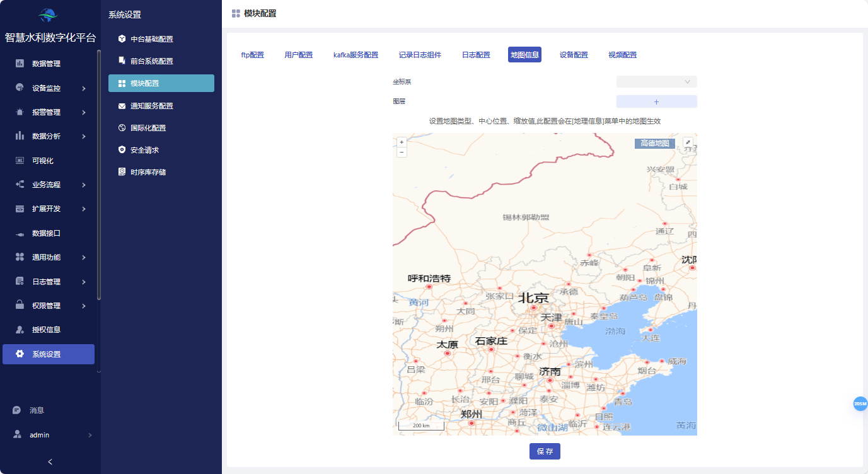Click the platform logo above the title
Screen dimensions: 868x474
pos(49,14)
